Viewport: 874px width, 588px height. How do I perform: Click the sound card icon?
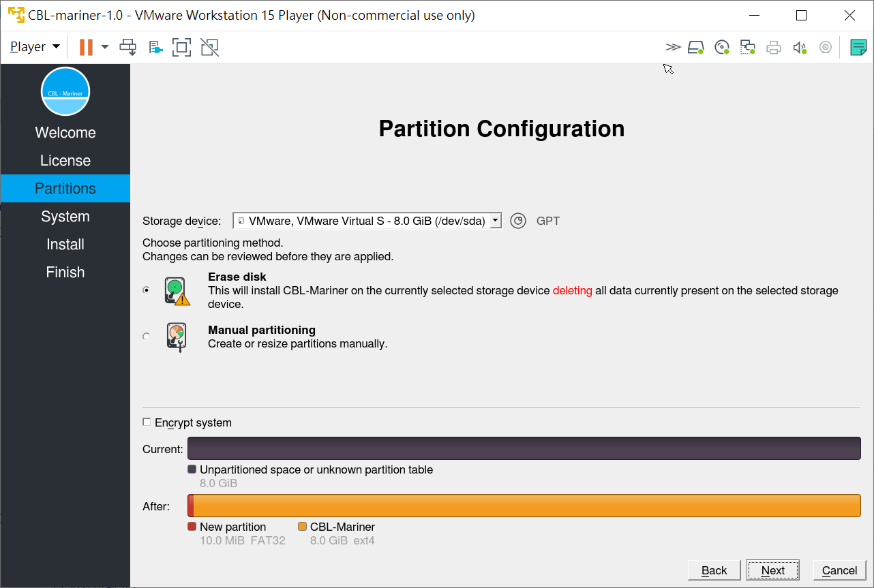(x=800, y=47)
